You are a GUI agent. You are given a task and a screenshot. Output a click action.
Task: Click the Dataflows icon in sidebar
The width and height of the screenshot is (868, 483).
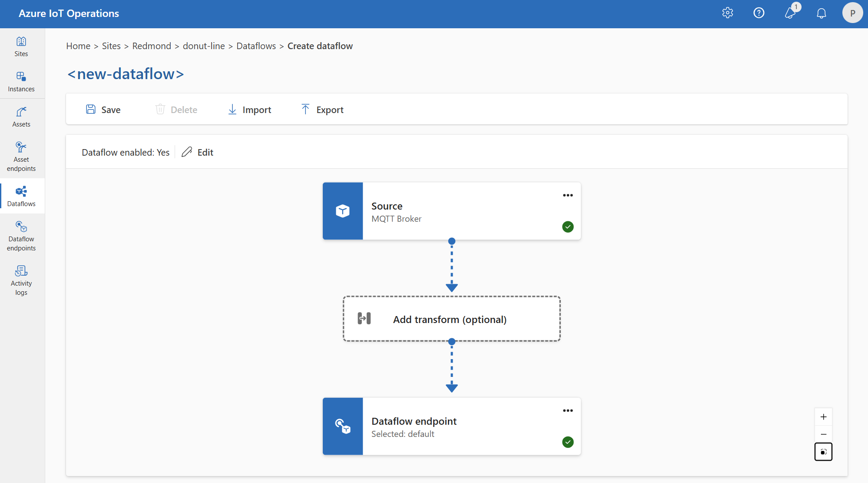coord(21,191)
